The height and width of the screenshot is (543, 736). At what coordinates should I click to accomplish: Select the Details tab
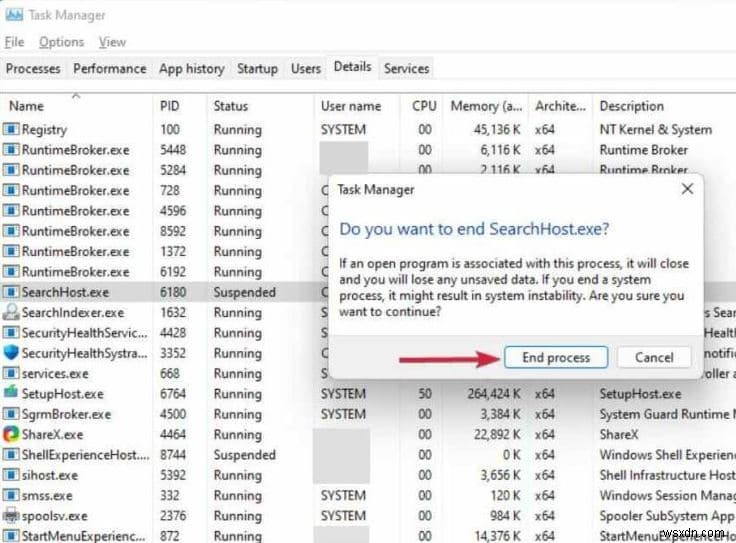(x=352, y=67)
